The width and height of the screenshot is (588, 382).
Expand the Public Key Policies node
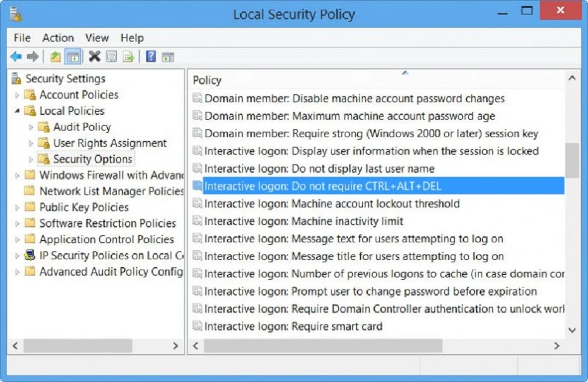(x=17, y=207)
